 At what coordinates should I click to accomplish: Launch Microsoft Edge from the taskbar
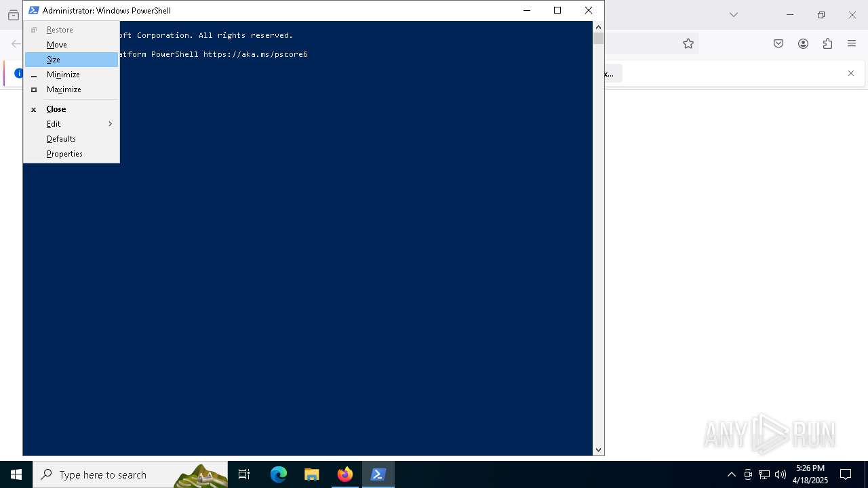tap(279, 474)
